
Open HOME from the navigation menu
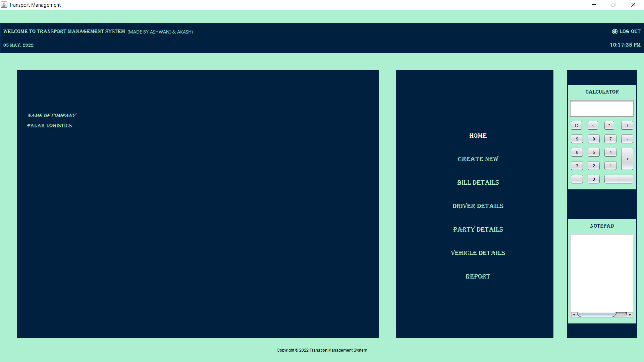pos(478,135)
